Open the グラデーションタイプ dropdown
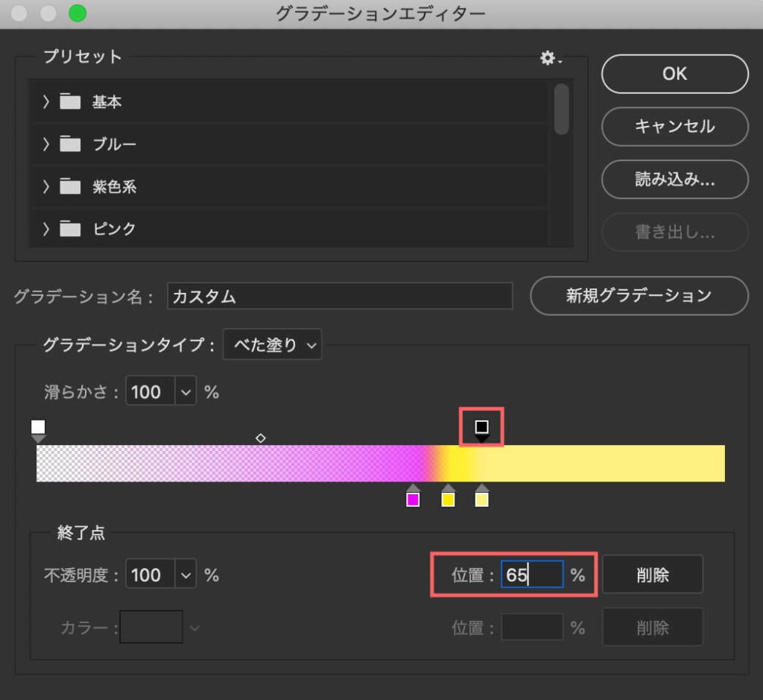The image size is (763, 700). 272,344
